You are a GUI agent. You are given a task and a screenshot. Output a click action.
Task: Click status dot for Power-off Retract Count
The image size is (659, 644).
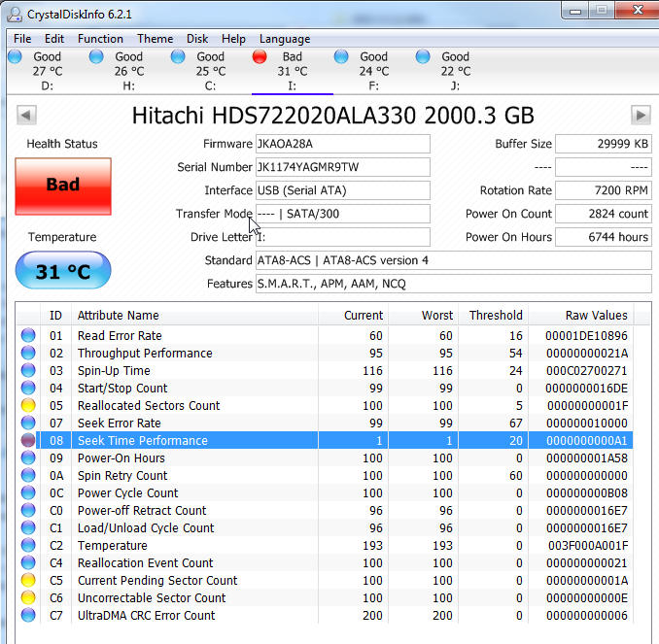(x=28, y=510)
